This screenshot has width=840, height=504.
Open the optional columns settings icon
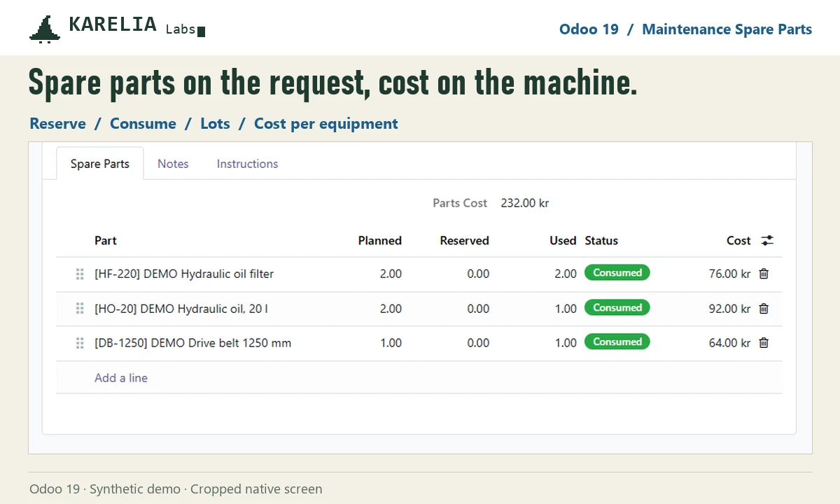click(767, 240)
